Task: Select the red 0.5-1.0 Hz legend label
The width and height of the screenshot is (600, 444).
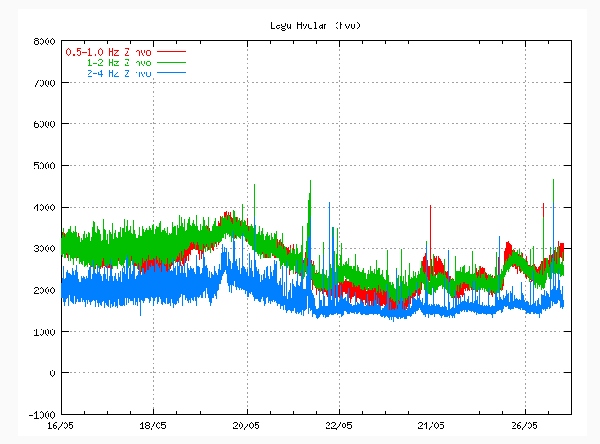Action: pyautogui.click(x=109, y=51)
